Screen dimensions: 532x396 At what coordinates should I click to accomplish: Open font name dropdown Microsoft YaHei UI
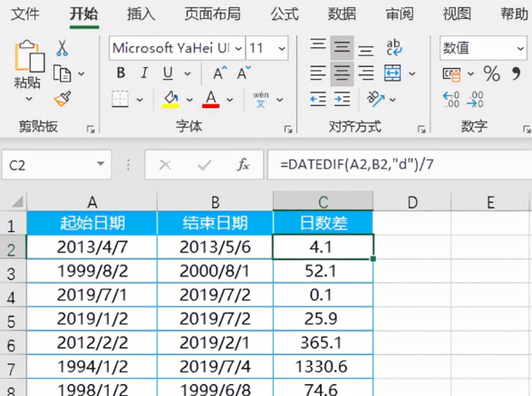coord(239,49)
